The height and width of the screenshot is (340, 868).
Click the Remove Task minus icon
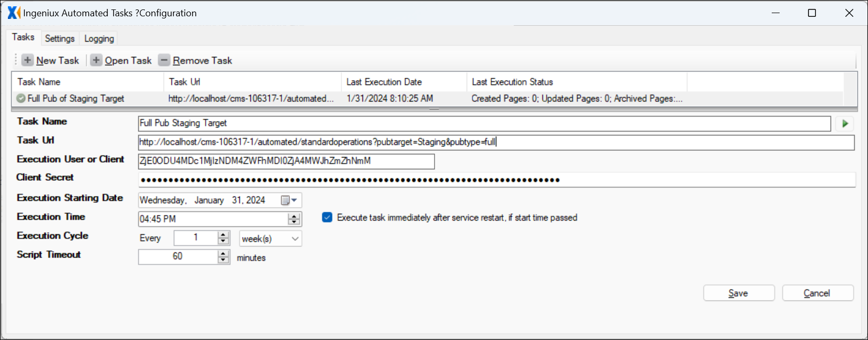165,60
